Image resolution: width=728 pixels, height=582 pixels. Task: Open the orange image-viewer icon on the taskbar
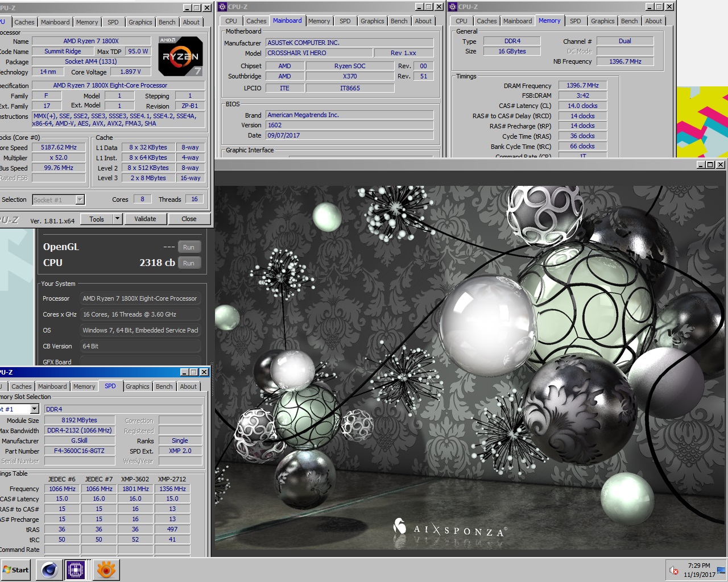point(106,569)
